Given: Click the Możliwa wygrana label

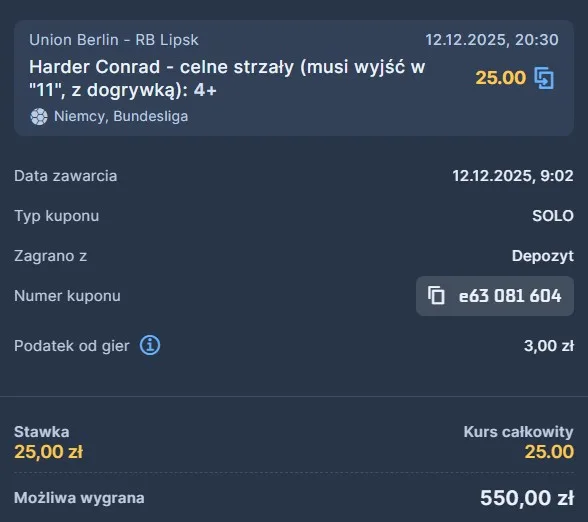Looking at the screenshot, I should pos(79,498).
